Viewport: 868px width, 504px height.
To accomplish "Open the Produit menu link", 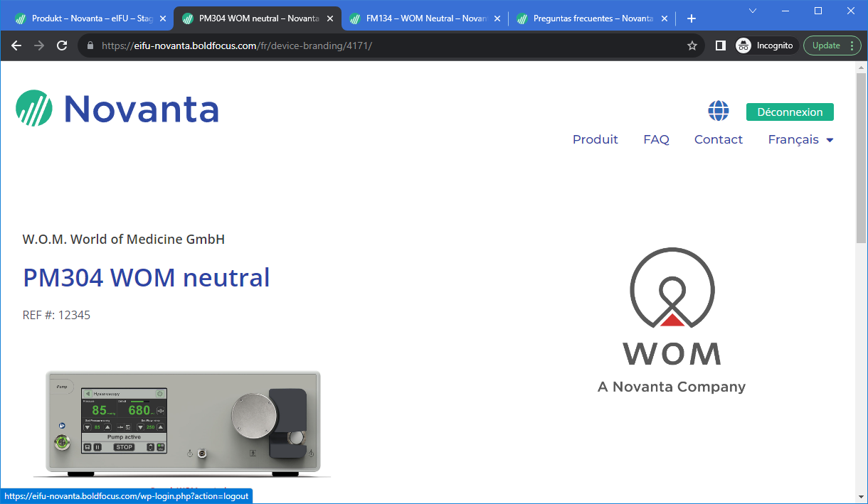I will point(596,139).
